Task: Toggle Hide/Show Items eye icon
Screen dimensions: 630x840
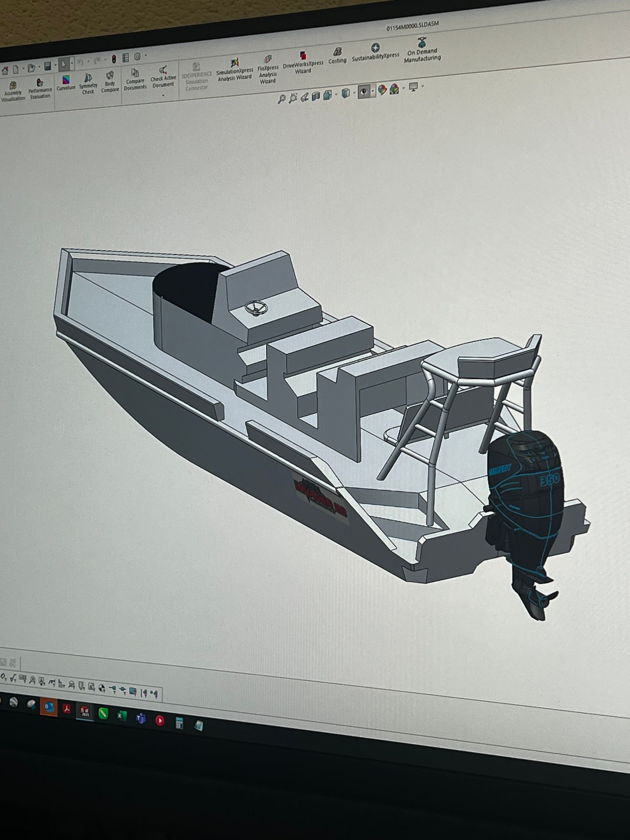Action: point(364,92)
